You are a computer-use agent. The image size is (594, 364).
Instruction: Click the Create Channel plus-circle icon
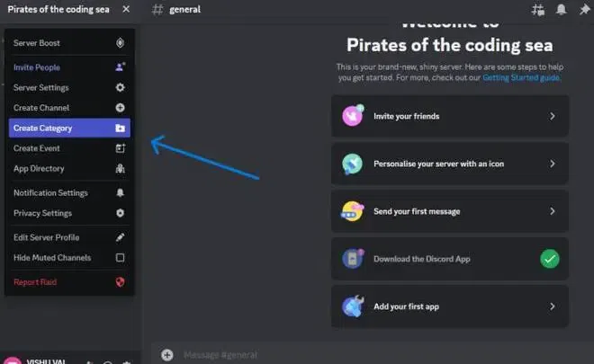click(120, 108)
